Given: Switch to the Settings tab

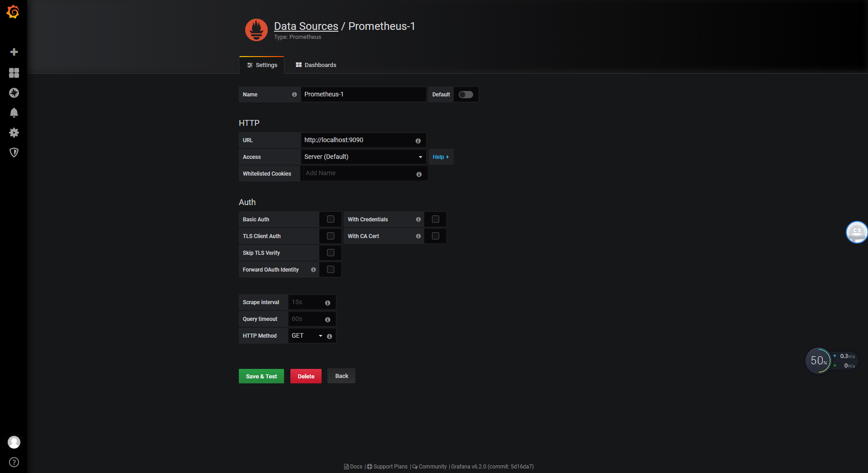Looking at the screenshot, I should click(x=262, y=65).
